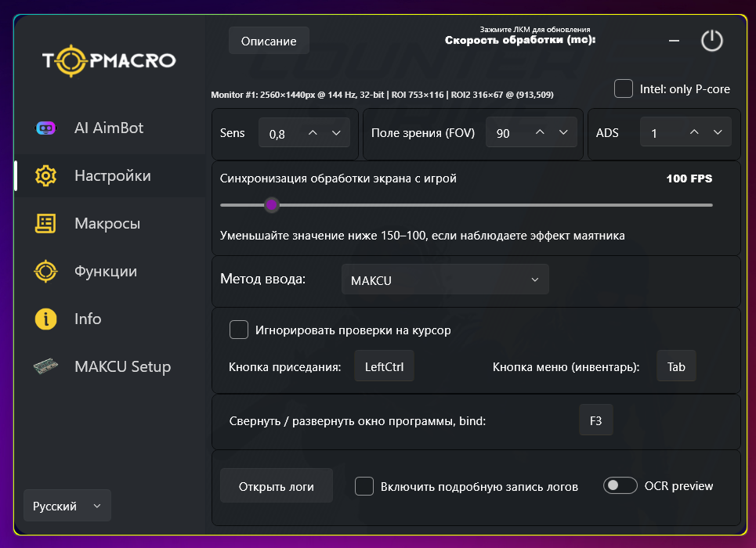Click the TopMacro logo

pos(109,60)
